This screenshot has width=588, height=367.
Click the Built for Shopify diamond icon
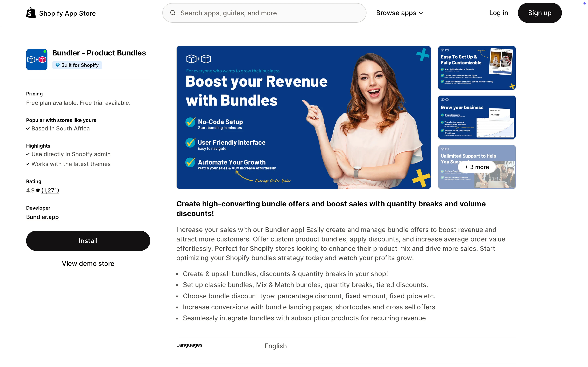coord(58,65)
